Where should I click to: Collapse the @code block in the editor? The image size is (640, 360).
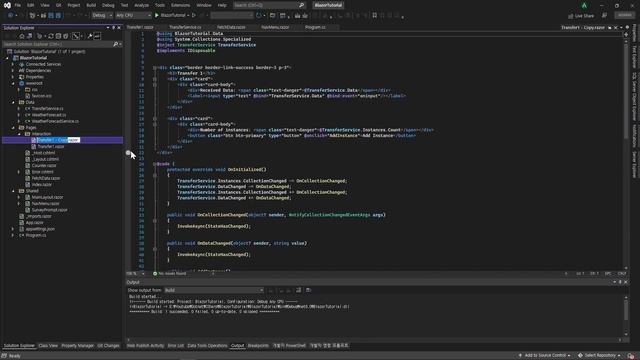155,164
